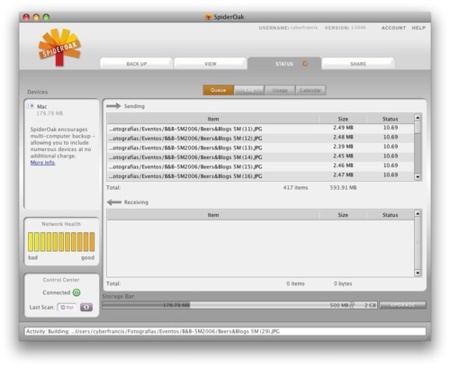Click Sending list scroll down arrow
This screenshot has width=450, height=367.
click(x=417, y=177)
